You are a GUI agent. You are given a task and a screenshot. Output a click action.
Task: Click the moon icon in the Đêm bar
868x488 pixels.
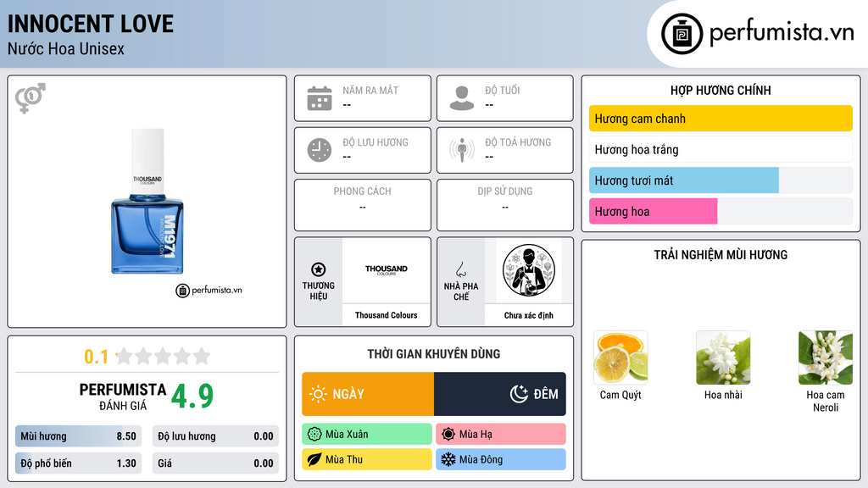[x=519, y=394]
